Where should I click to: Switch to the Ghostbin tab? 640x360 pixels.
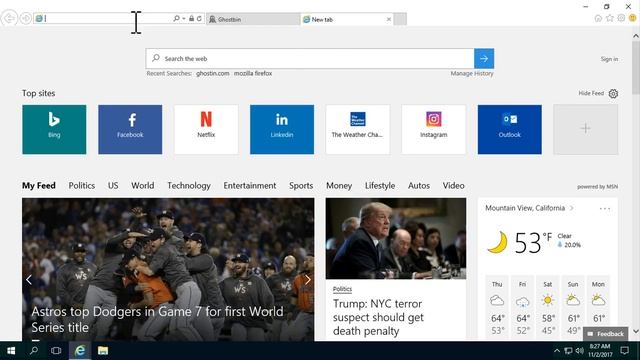(x=253, y=19)
